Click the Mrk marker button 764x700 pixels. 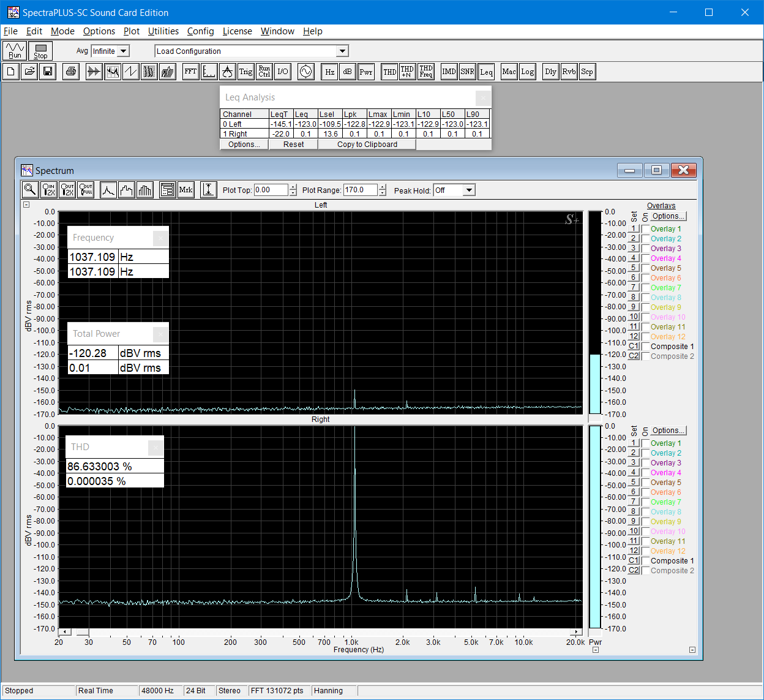coord(185,190)
